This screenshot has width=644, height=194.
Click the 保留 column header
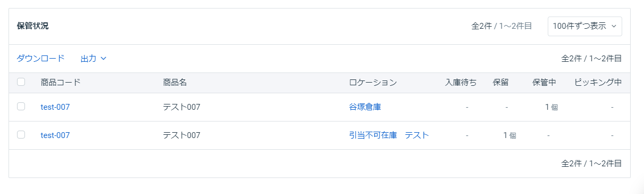pos(500,83)
